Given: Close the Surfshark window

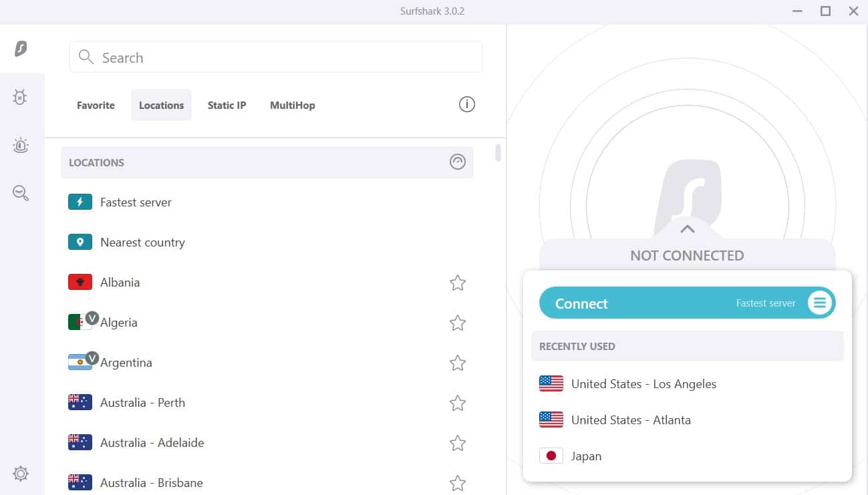Looking at the screenshot, I should pyautogui.click(x=853, y=11).
